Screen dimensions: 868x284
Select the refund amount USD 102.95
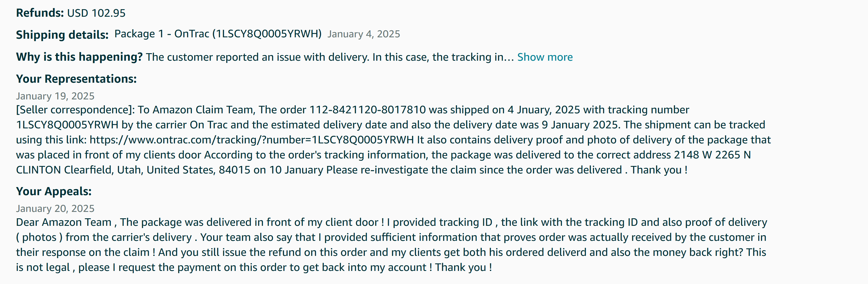coord(96,13)
